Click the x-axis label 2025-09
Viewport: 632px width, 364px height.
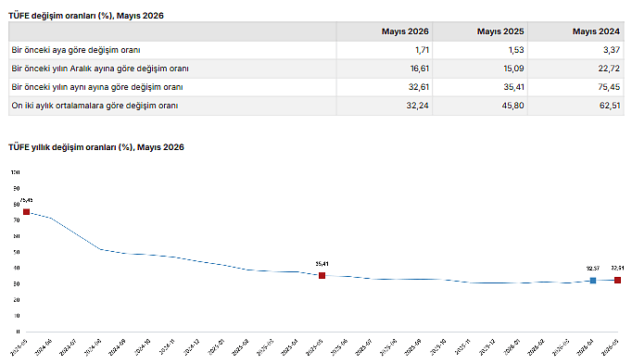coord(412,347)
